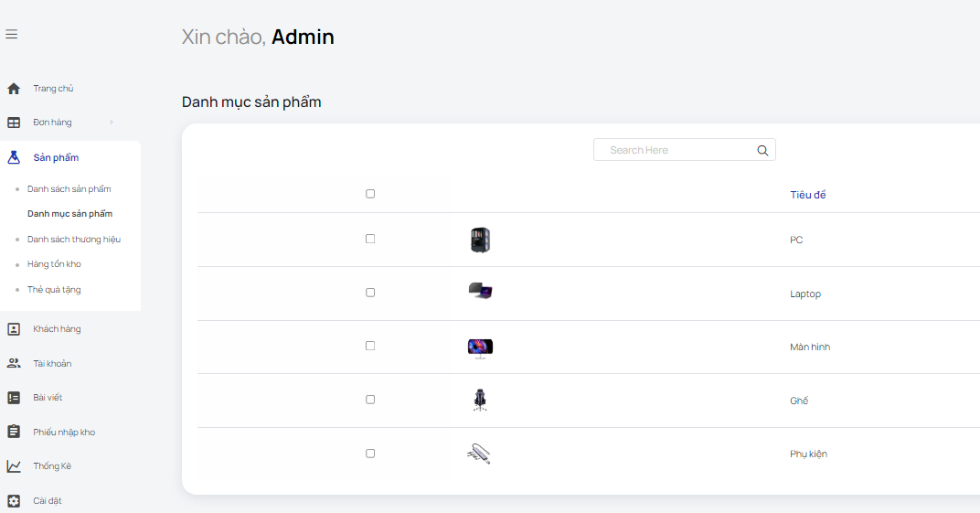Sort by the Tiêu đề column header
This screenshot has height=513, width=980.
807,195
